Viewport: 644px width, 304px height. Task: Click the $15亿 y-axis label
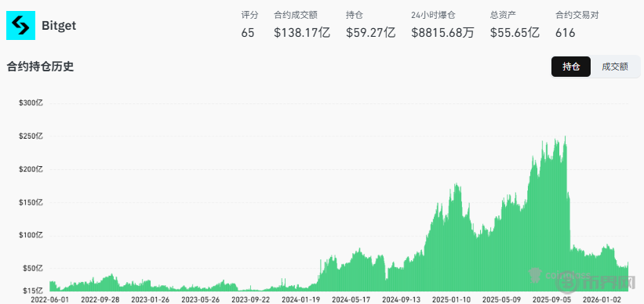tap(32, 291)
